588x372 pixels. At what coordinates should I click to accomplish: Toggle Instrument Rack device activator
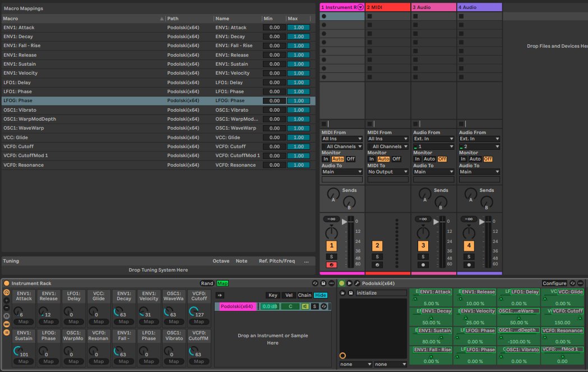pos(6,283)
